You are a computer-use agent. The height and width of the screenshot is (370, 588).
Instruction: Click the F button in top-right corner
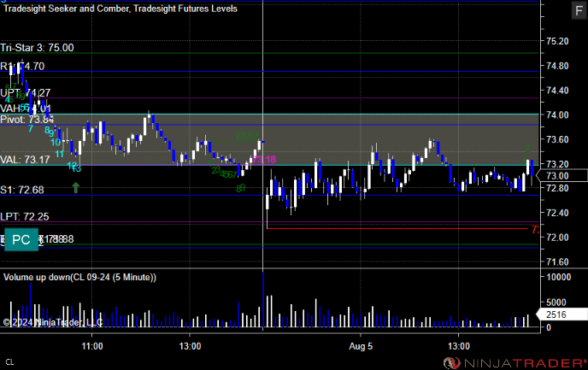coord(579,10)
